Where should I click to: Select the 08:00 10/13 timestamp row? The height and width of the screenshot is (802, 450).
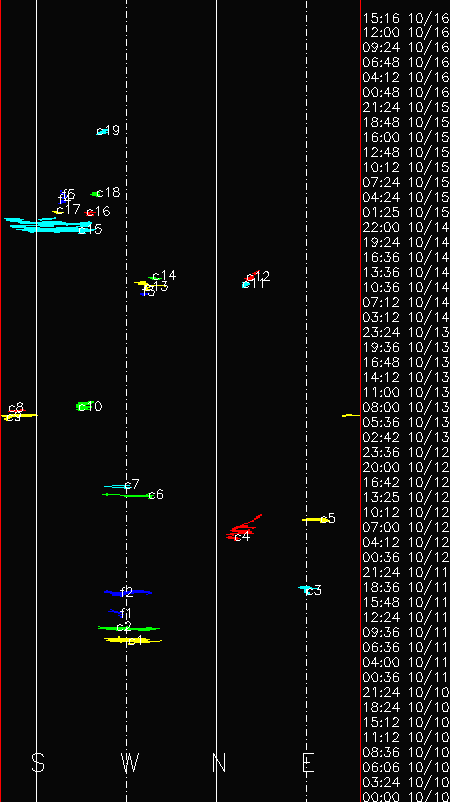[x=406, y=408]
